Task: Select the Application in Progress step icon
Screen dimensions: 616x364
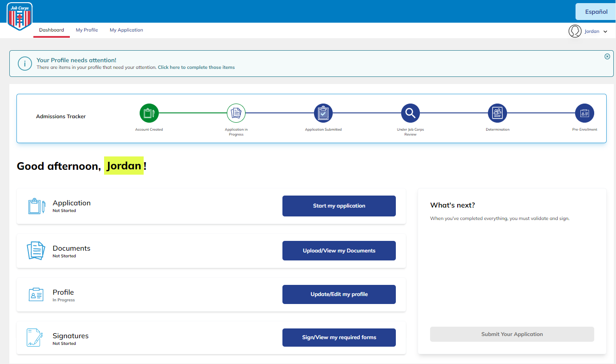Action: point(236,113)
